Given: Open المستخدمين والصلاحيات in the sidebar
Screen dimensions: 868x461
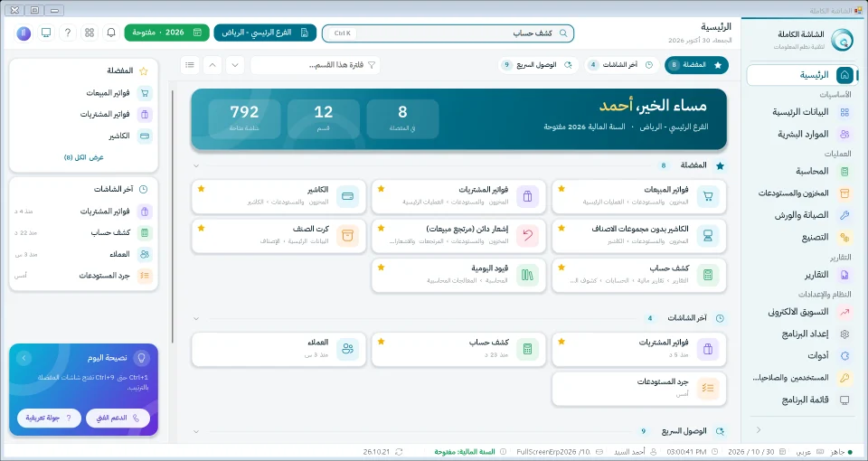Looking at the screenshot, I should (802, 378).
